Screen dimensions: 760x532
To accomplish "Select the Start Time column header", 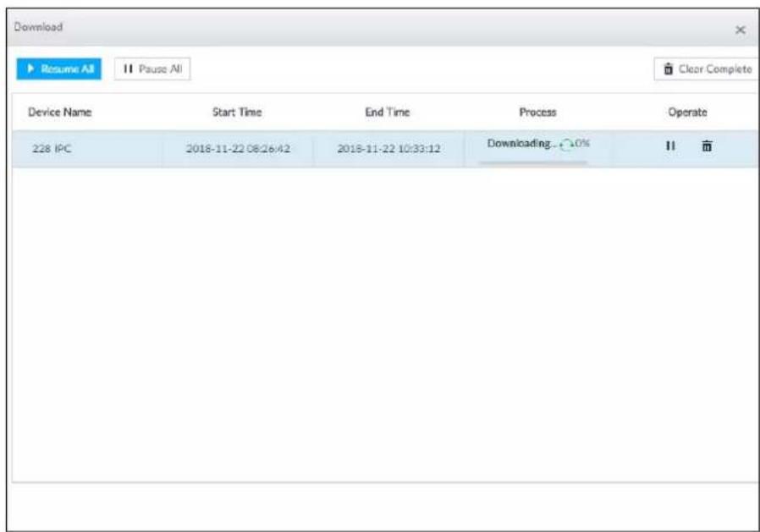I will coord(237,112).
